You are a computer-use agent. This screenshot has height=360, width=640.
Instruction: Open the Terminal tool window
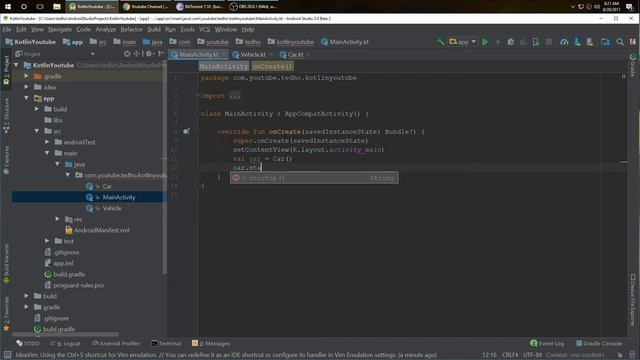[166, 343]
